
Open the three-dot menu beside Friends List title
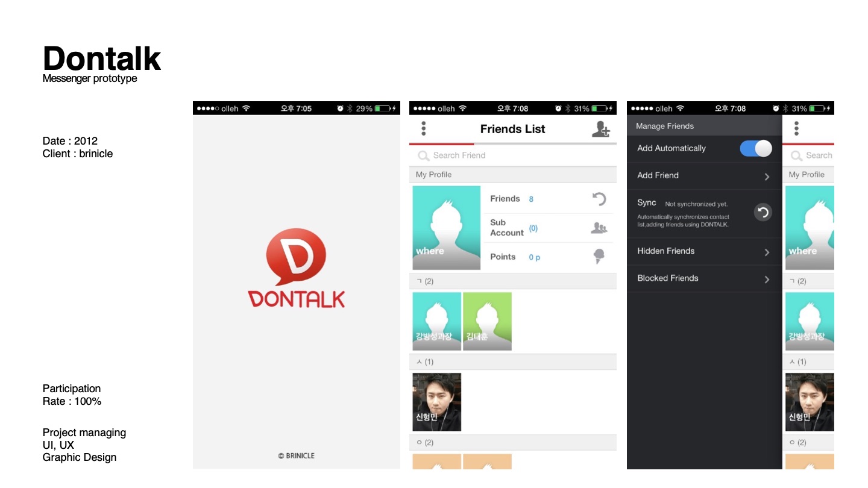pos(424,128)
